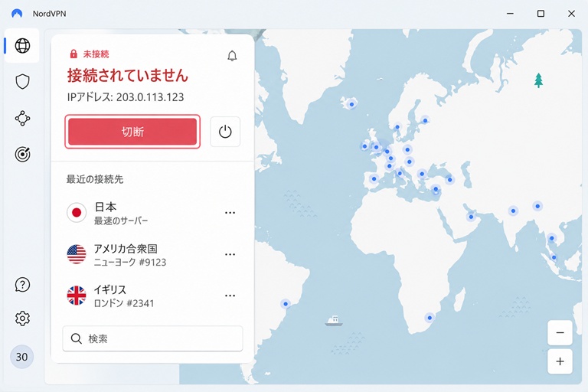Screen dimensions: 588x392
Task: Open the Meshnet nodes icon in sidebar
Action: [x=22, y=118]
